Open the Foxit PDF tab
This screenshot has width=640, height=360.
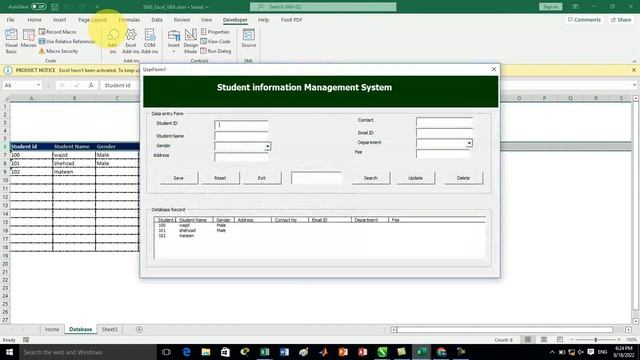click(x=291, y=20)
